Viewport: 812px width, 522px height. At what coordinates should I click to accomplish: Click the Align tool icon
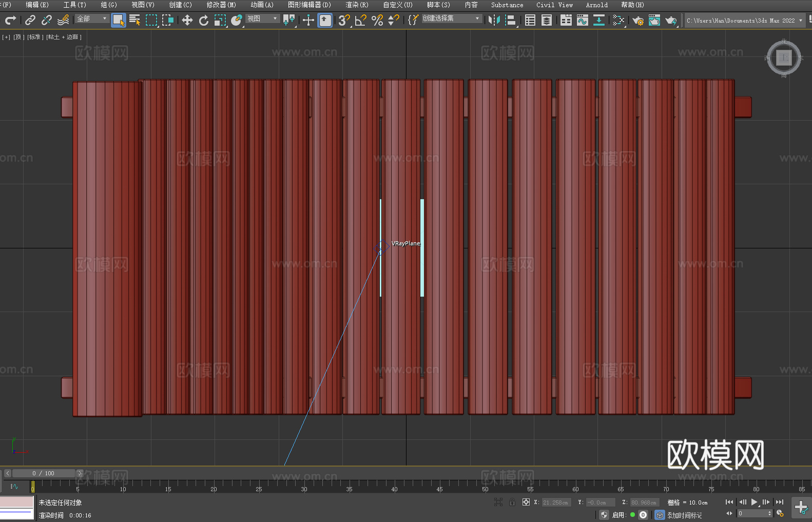click(x=511, y=20)
